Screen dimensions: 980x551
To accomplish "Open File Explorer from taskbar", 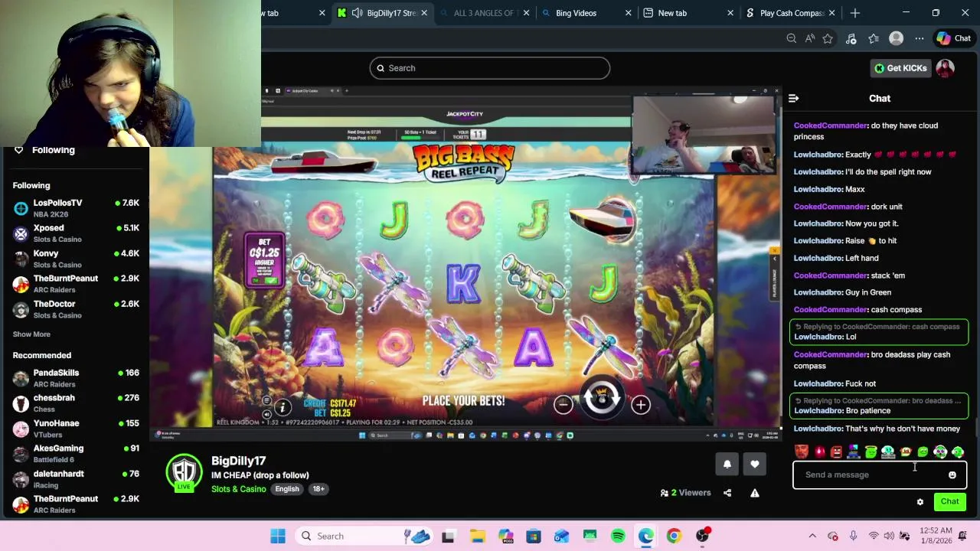I will (477, 536).
